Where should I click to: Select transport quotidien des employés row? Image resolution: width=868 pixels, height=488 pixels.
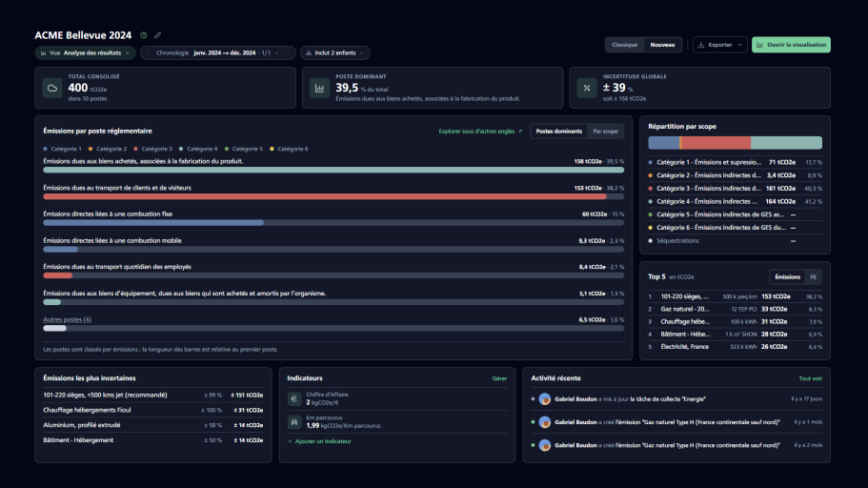coord(333,271)
